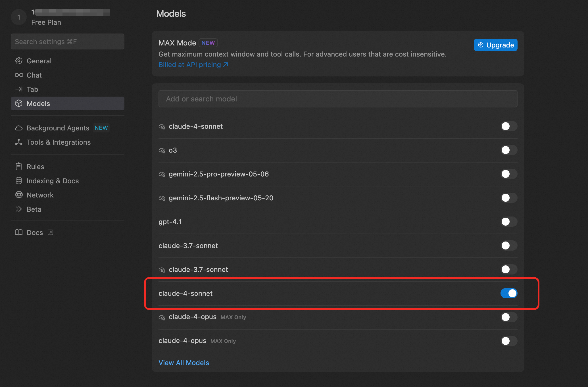Open the Docs external link
The image size is (588, 387).
coord(34,232)
